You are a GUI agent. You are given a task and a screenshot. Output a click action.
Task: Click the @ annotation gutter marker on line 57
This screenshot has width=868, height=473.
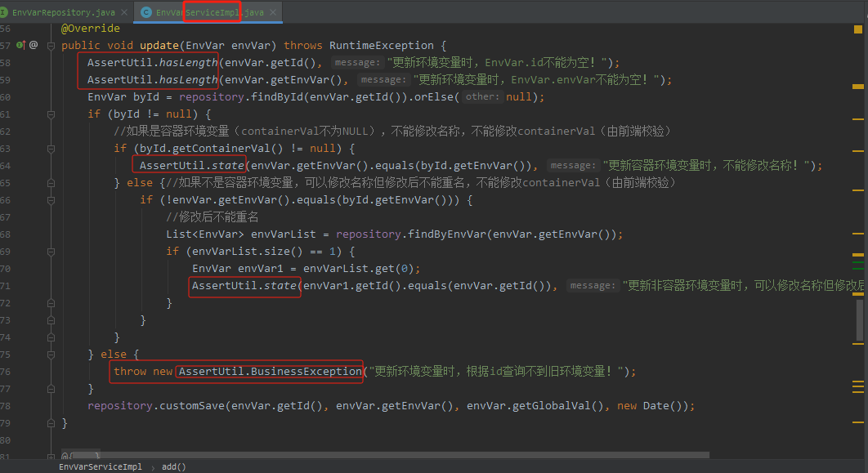(x=34, y=45)
